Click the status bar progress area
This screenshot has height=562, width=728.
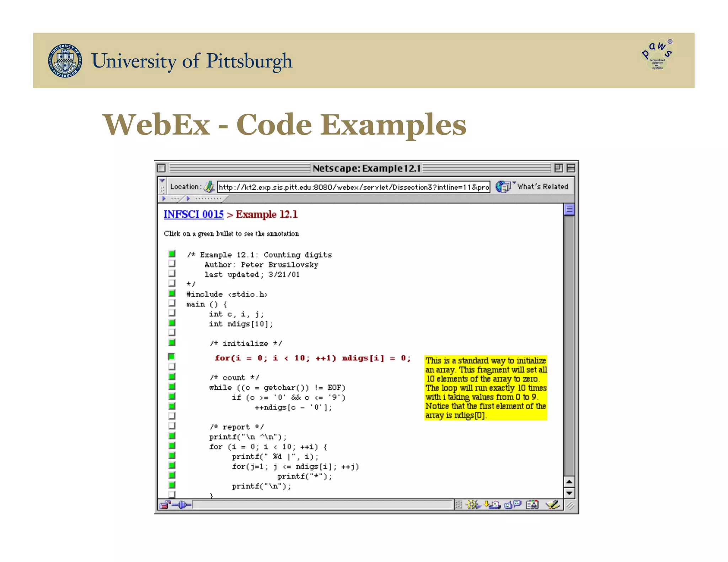coord(322,505)
